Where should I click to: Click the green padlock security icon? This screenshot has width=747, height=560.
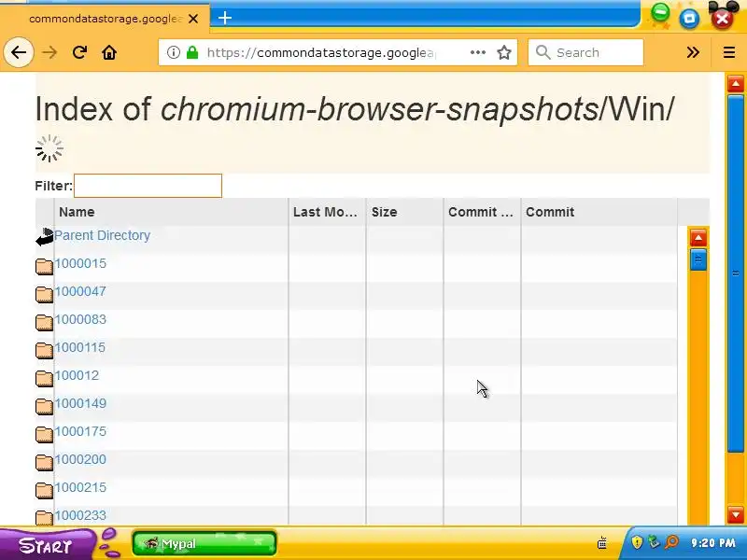pos(192,52)
